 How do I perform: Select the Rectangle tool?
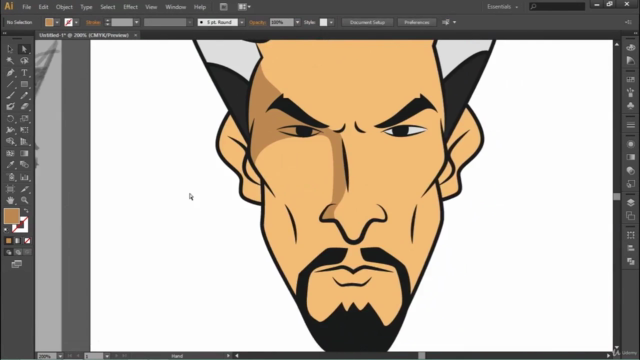coord(24,84)
